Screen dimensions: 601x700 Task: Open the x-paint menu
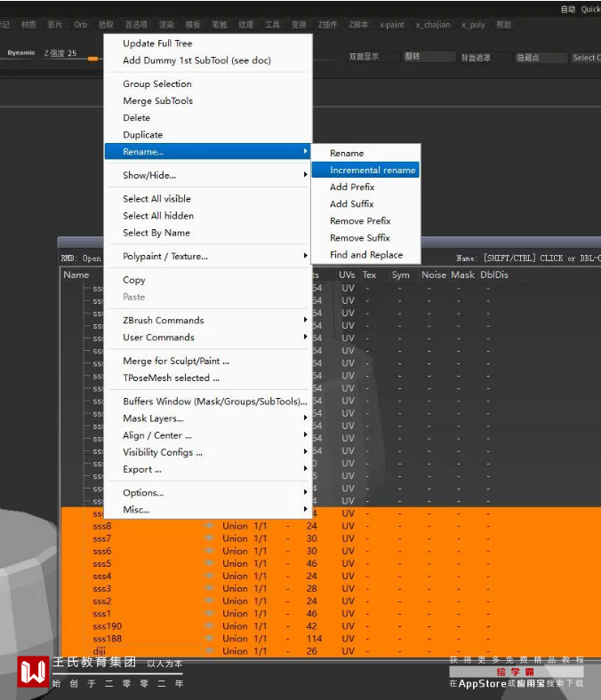392,25
